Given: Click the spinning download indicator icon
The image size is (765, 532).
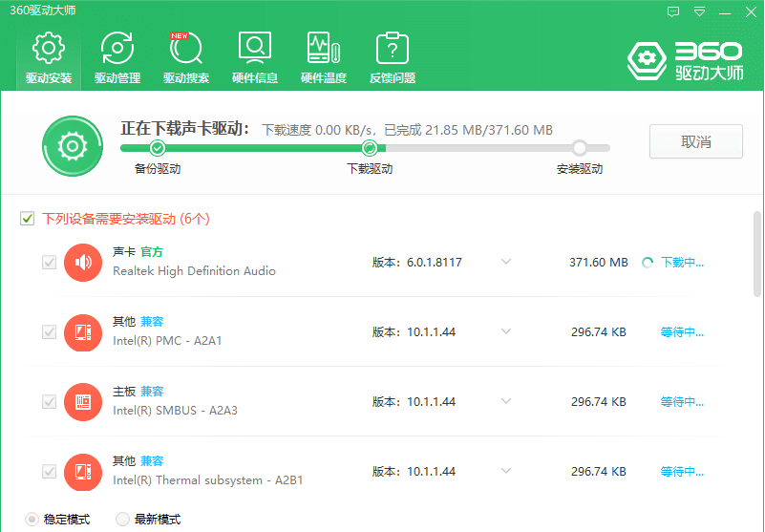Looking at the screenshot, I should 648,263.
